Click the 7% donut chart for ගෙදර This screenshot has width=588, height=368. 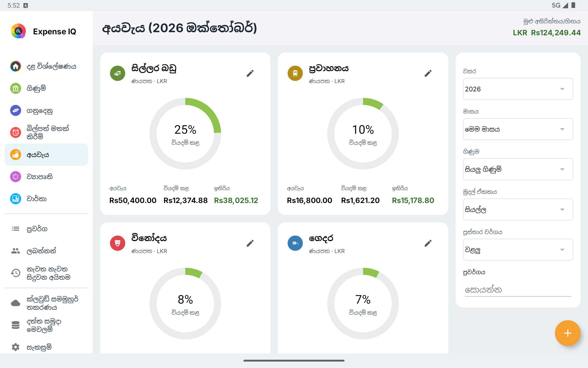pyautogui.click(x=363, y=304)
